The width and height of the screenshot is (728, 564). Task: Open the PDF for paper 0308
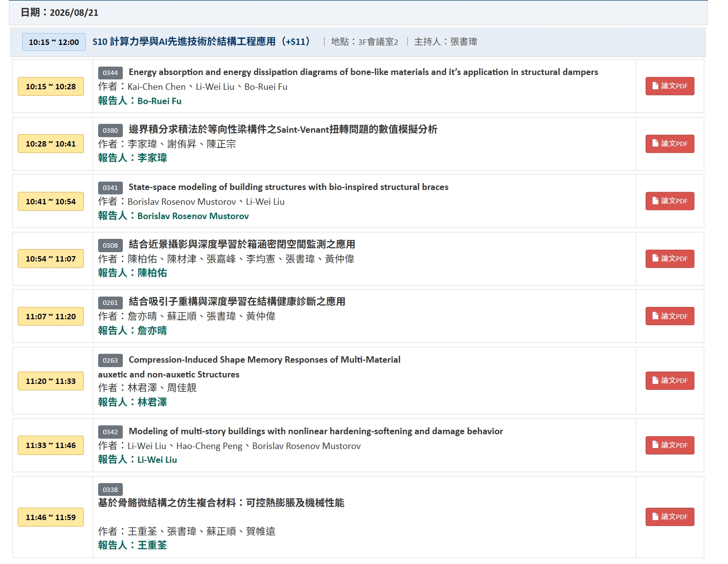[669, 259]
